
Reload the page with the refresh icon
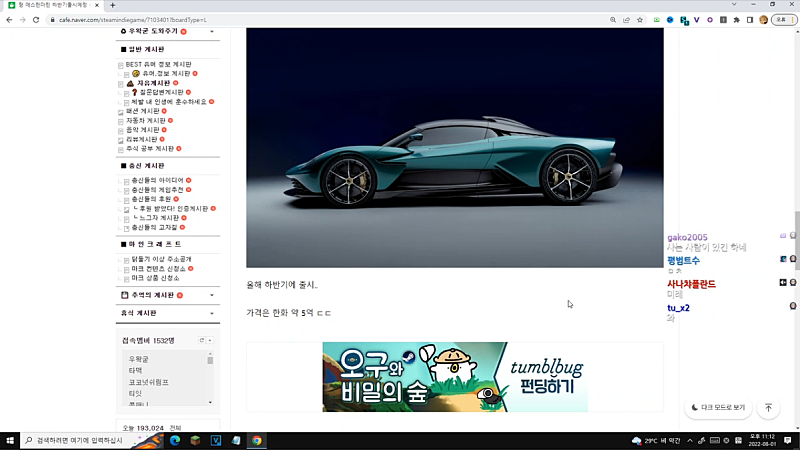click(x=37, y=19)
